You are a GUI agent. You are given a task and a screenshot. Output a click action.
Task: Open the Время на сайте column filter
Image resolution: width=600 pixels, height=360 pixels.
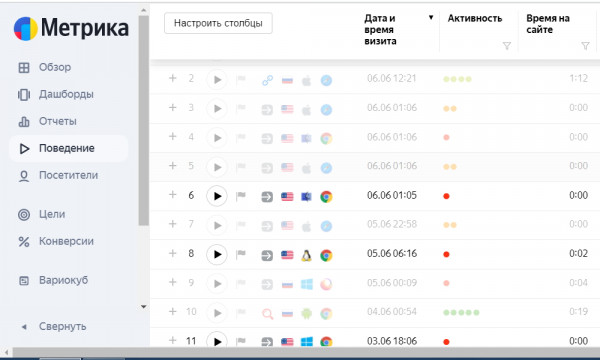(585, 46)
